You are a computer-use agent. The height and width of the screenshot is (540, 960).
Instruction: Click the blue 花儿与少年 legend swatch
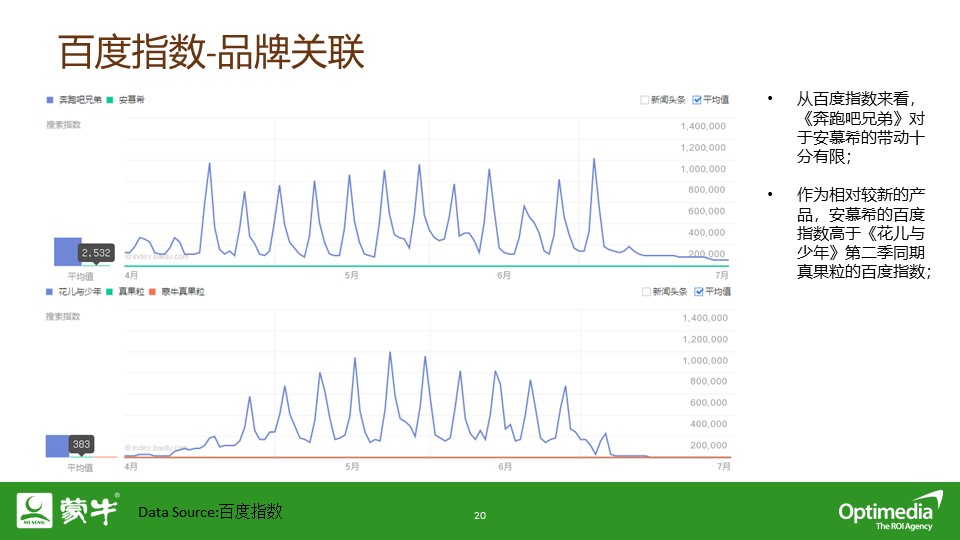click(50, 291)
